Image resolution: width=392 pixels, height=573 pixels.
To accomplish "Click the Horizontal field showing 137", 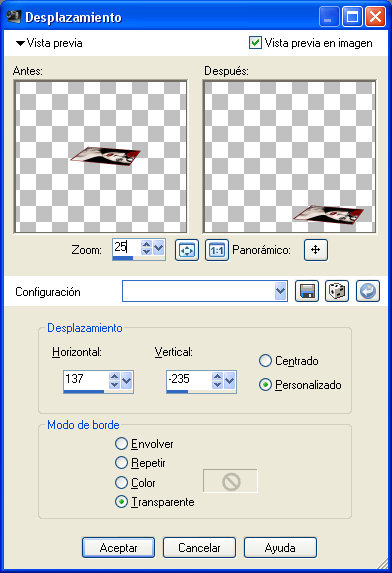I will 86,380.
